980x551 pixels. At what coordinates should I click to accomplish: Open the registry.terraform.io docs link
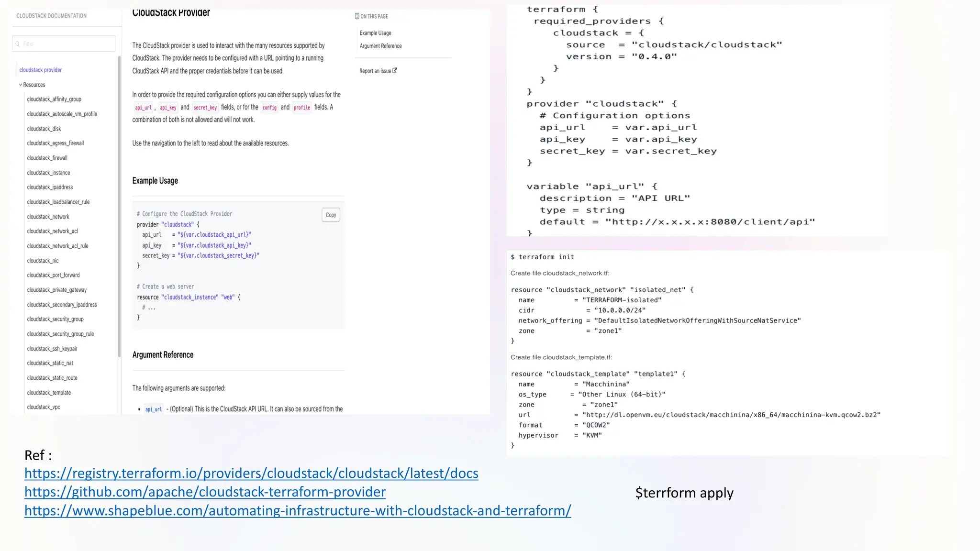251,473
